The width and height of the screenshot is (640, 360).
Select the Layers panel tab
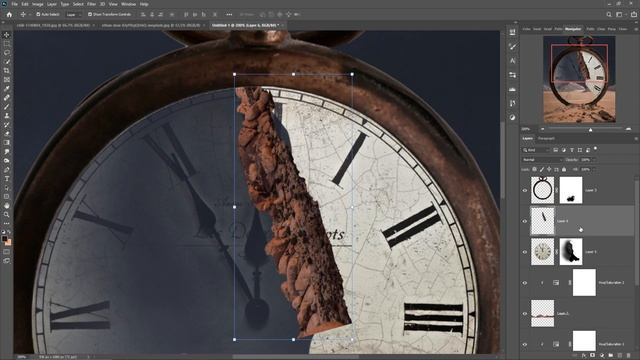coord(528,139)
